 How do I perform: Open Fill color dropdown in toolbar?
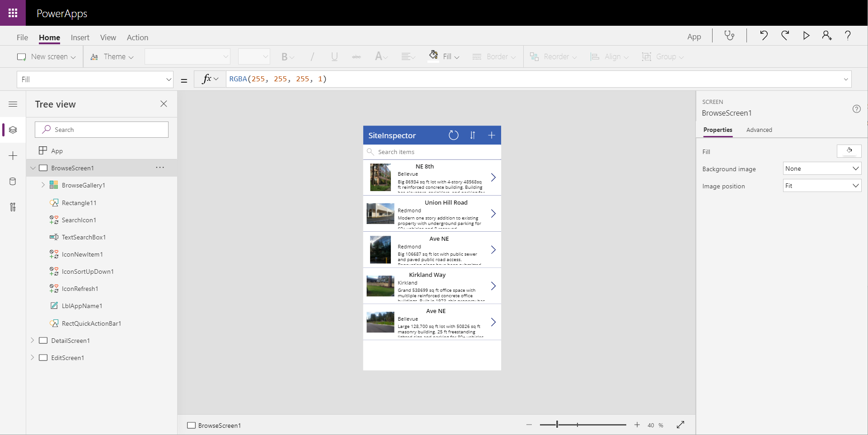pos(444,56)
